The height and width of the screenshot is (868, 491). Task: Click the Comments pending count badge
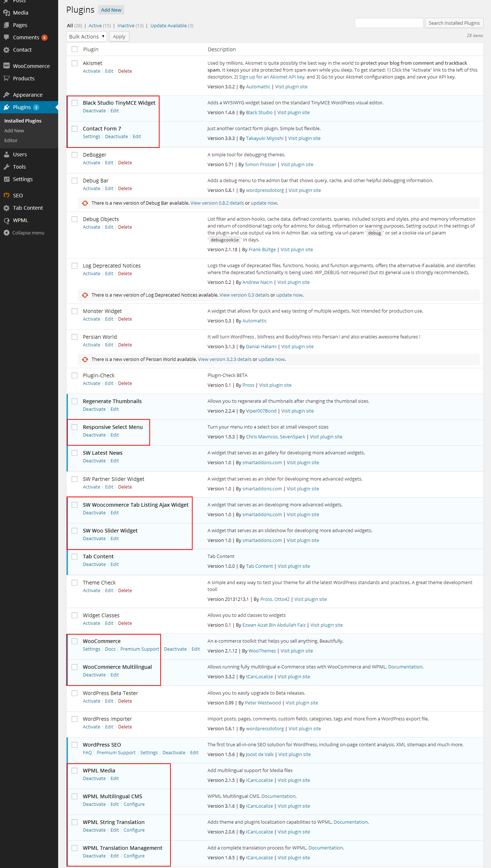pos(44,38)
